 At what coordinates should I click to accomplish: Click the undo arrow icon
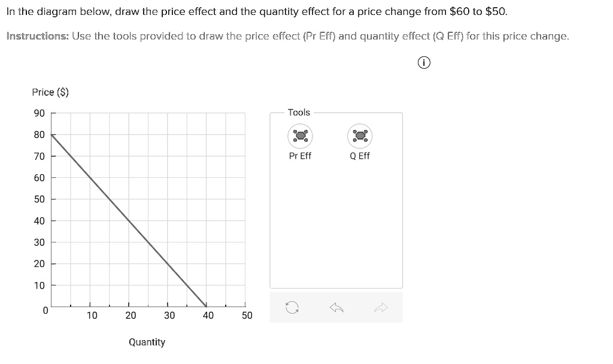(x=336, y=307)
